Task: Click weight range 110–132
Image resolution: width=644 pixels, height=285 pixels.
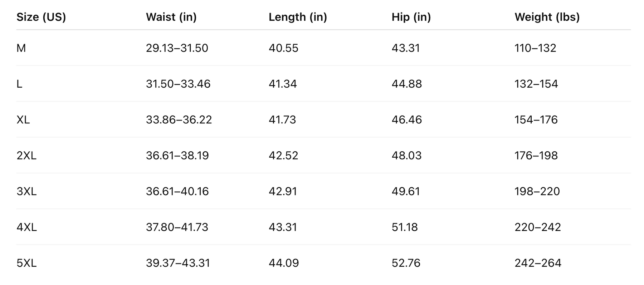Action: point(535,48)
